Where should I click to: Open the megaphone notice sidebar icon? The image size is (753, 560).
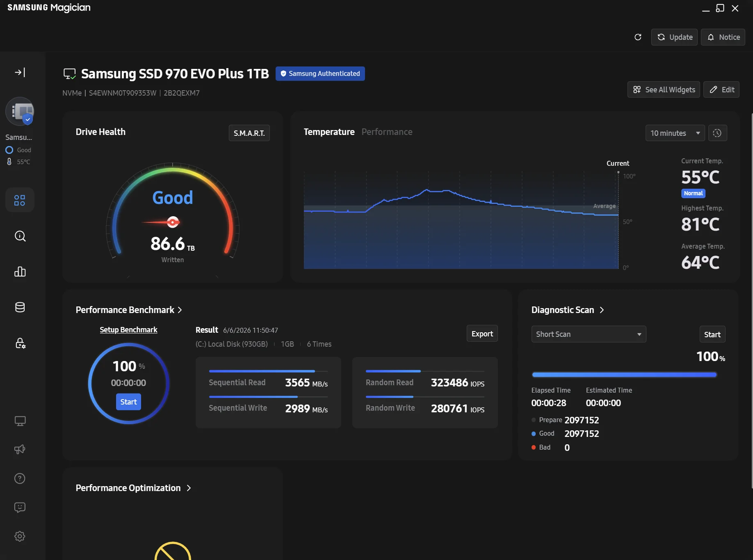tap(20, 450)
